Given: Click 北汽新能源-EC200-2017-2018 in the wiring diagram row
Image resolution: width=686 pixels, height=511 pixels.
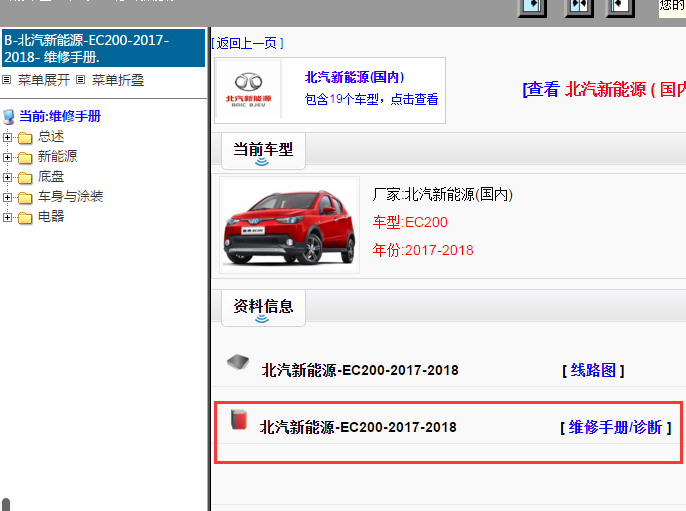Looking at the screenshot, I should click(x=360, y=370).
